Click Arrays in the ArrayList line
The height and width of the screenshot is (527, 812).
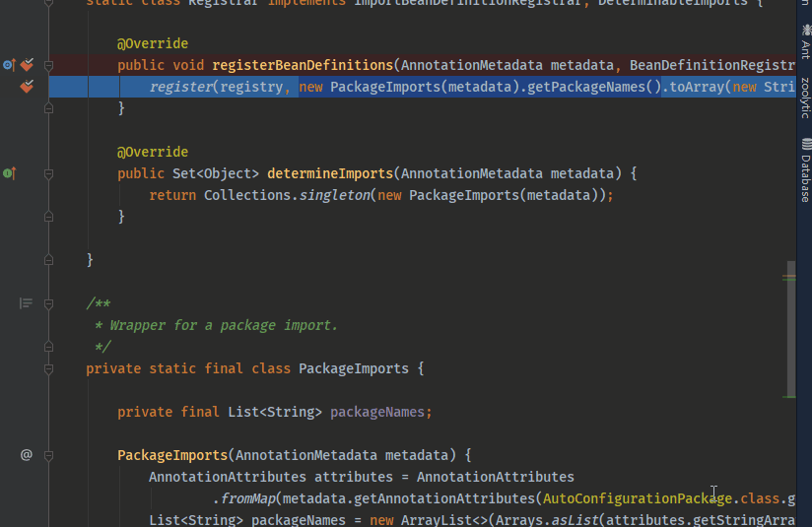(519, 520)
